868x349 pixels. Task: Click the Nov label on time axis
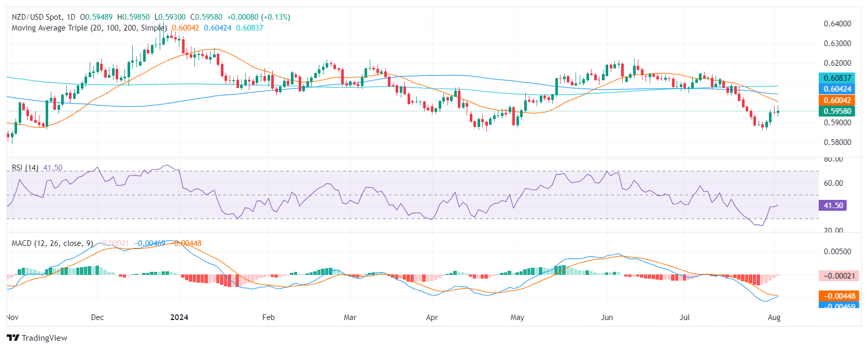click(12, 317)
